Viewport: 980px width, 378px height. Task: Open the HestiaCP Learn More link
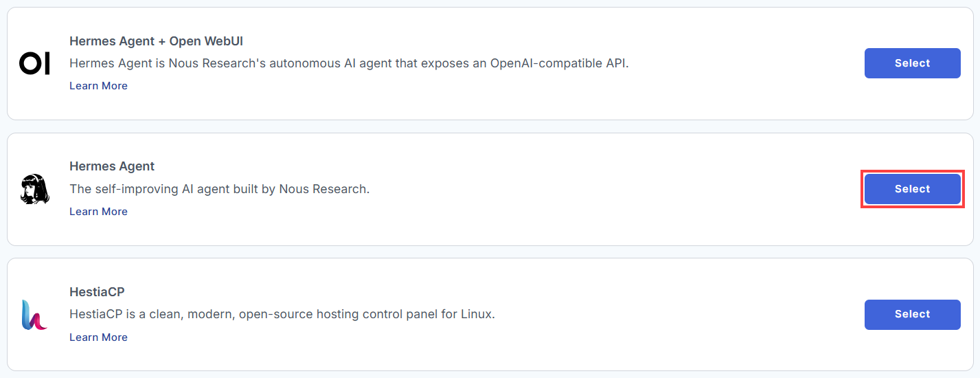click(98, 337)
